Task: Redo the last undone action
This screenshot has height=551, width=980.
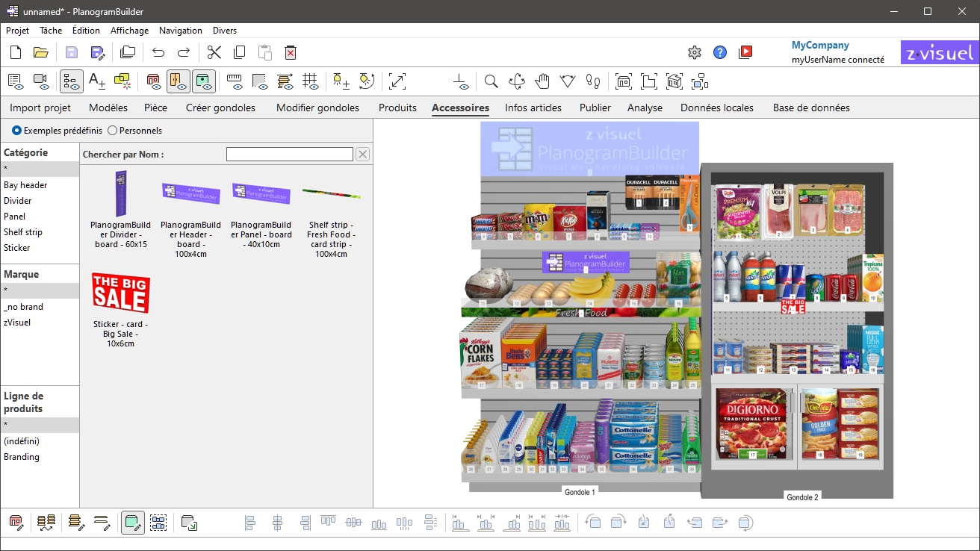Action: pos(184,52)
